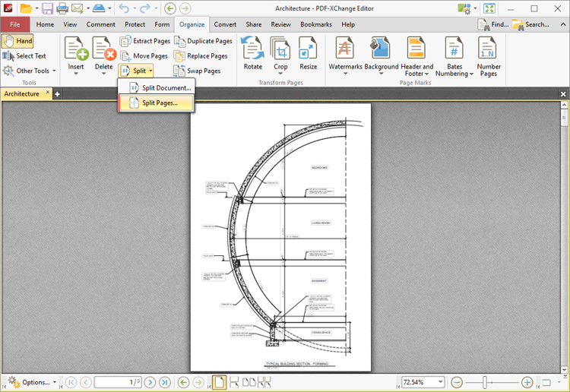Click the Delete pages icon
570x392 pixels.
point(104,48)
